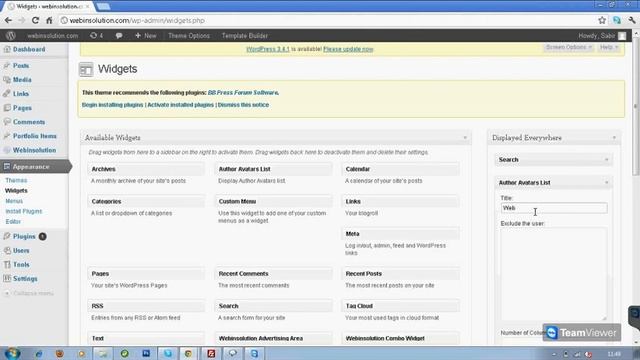Viewport: 640px width, 360px height.
Task: Open BB Press Forum Software link
Action: 243,93
